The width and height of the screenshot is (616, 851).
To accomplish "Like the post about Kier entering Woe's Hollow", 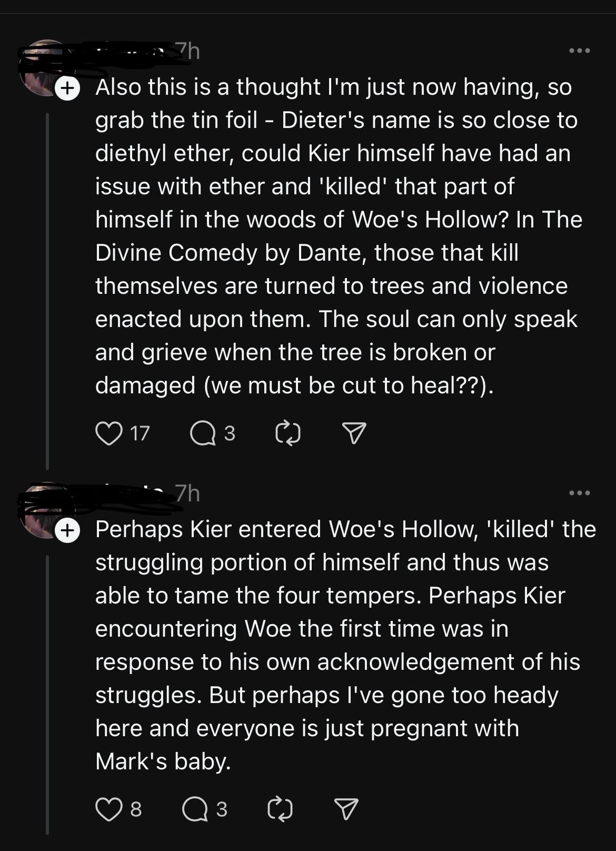I will (x=108, y=809).
